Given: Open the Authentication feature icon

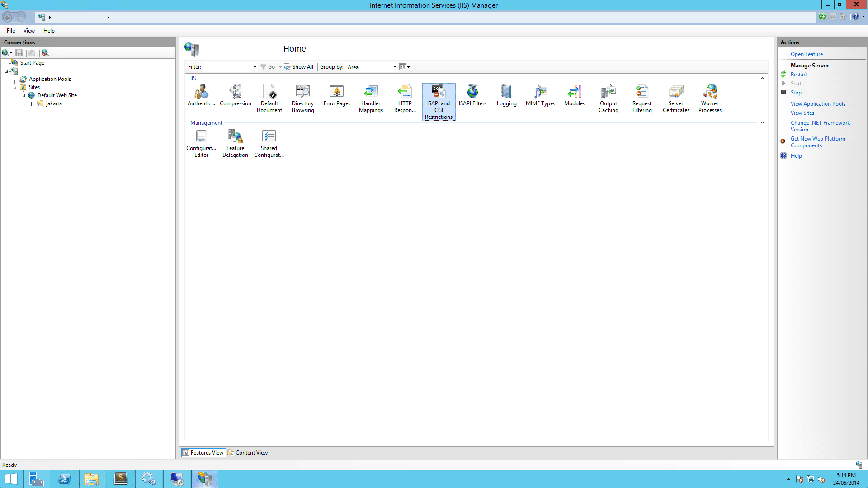Looking at the screenshot, I should (201, 95).
